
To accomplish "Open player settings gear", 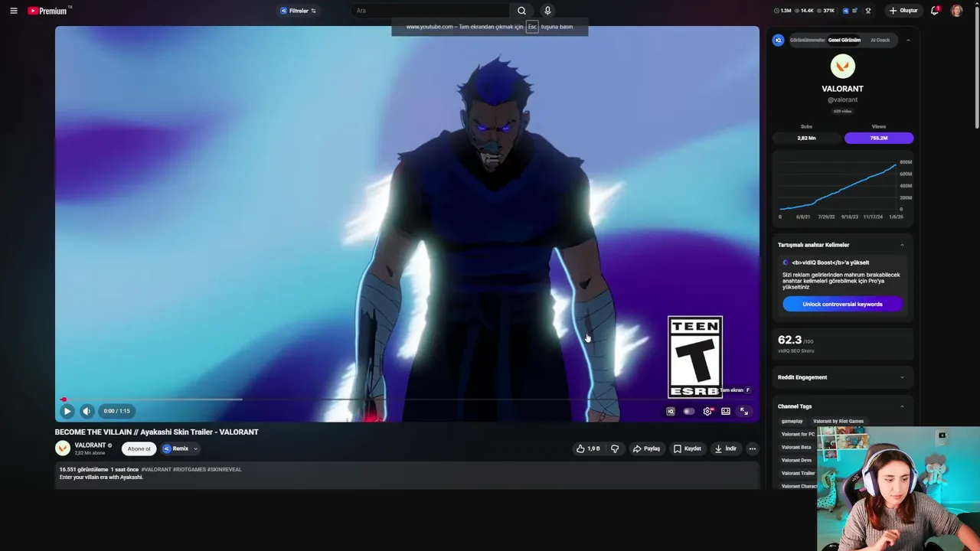I will coord(707,411).
